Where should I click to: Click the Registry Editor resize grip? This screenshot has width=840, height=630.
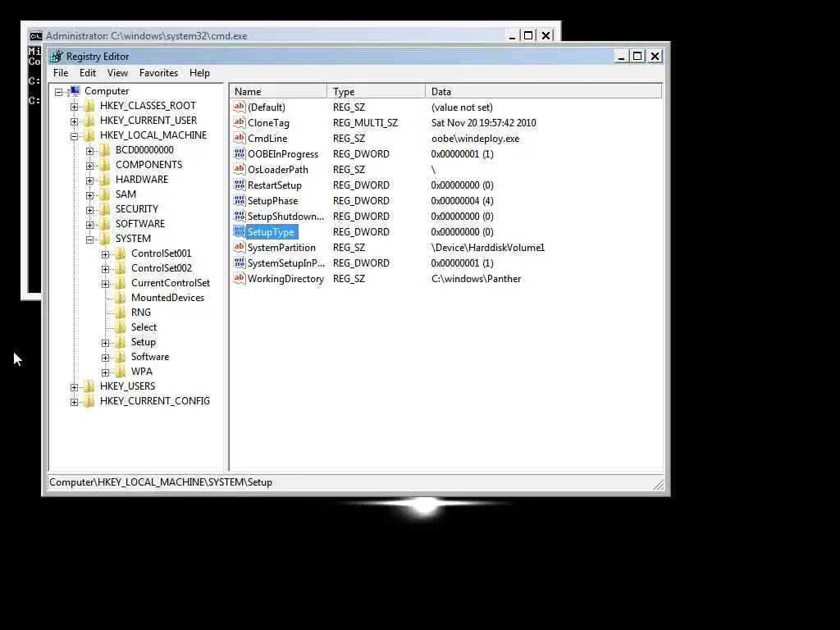click(x=659, y=484)
